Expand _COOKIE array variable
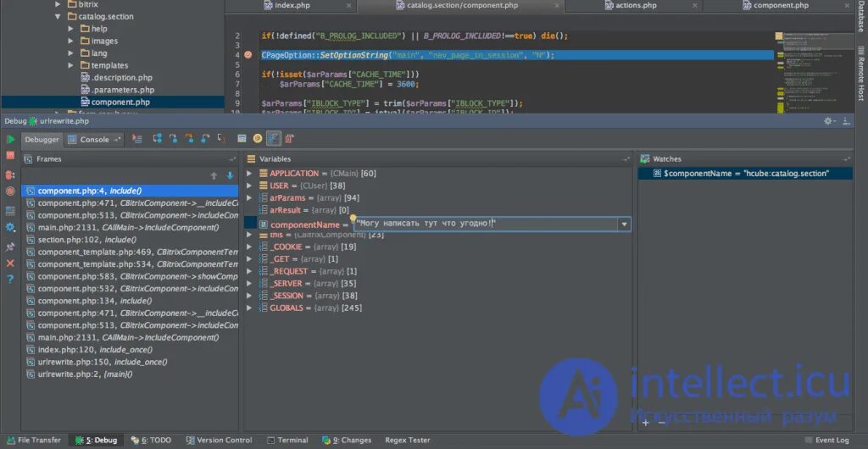The height and width of the screenshot is (449, 868). click(250, 247)
